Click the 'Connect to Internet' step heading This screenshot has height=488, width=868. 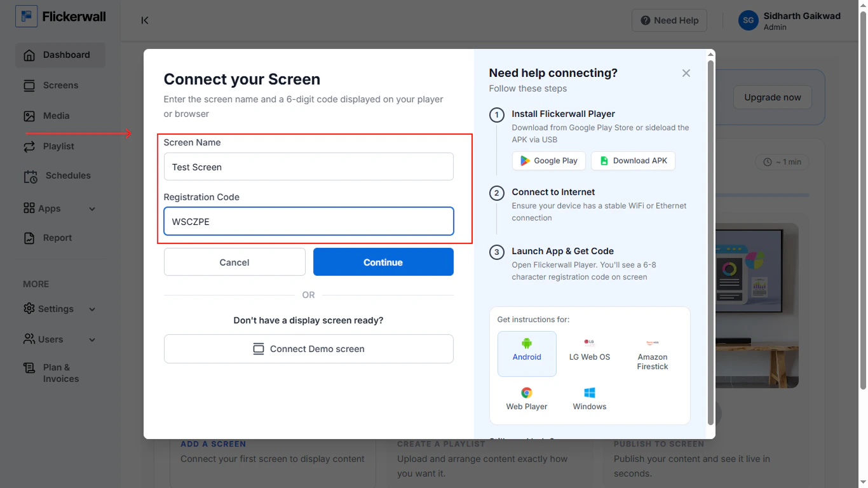[553, 192]
